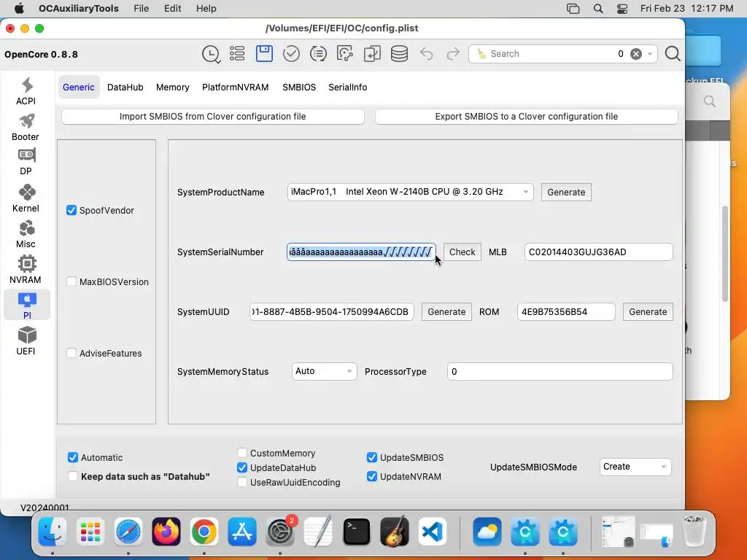Click the redo arrow icon

point(453,54)
